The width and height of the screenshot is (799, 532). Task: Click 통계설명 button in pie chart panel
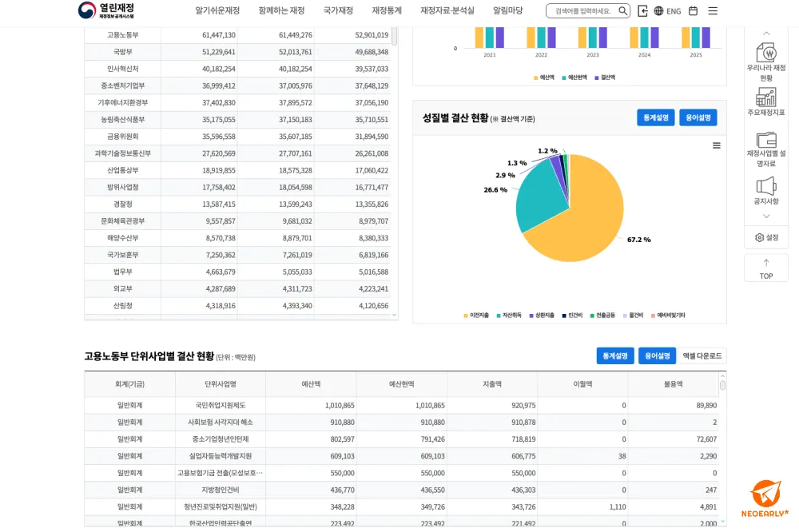[x=655, y=117]
